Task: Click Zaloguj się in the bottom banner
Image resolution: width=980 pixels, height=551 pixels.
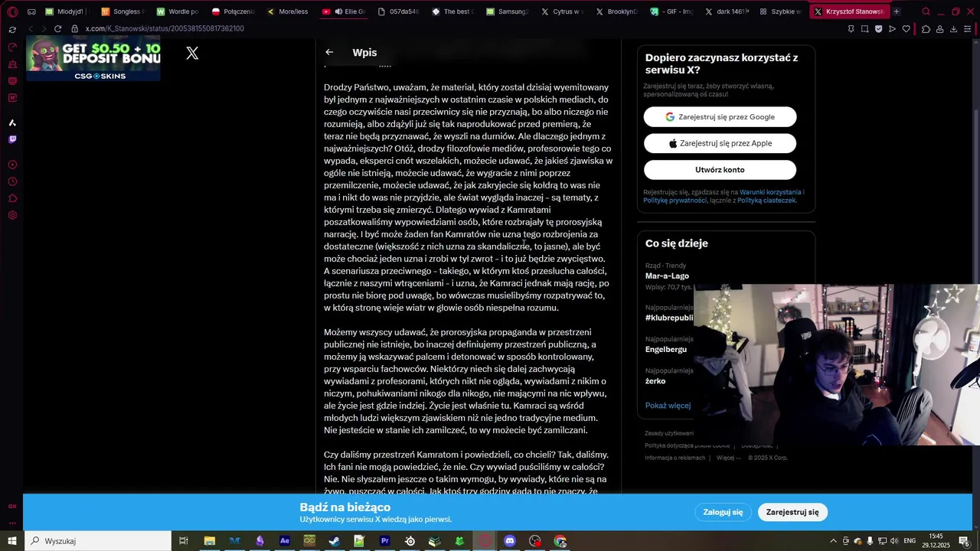Action: coord(723,512)
